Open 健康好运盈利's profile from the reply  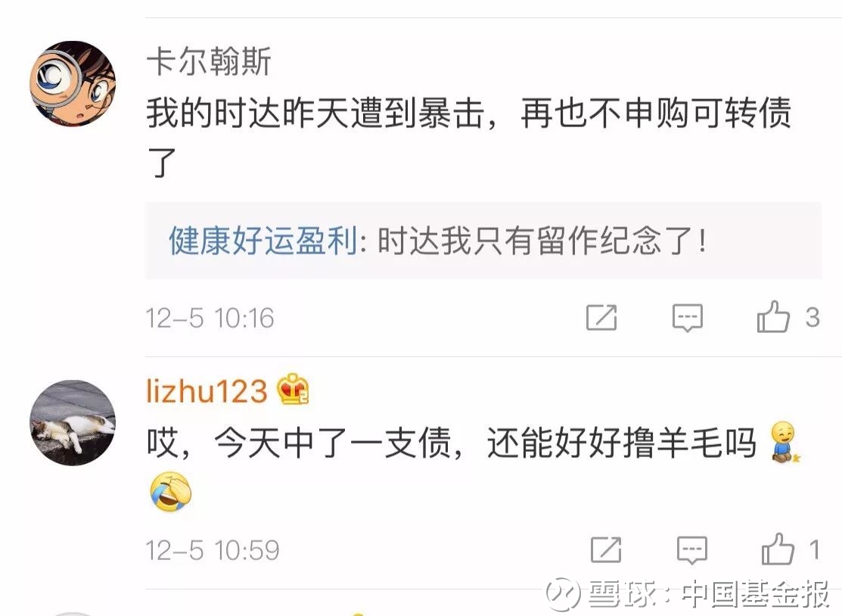pos(263,241)
